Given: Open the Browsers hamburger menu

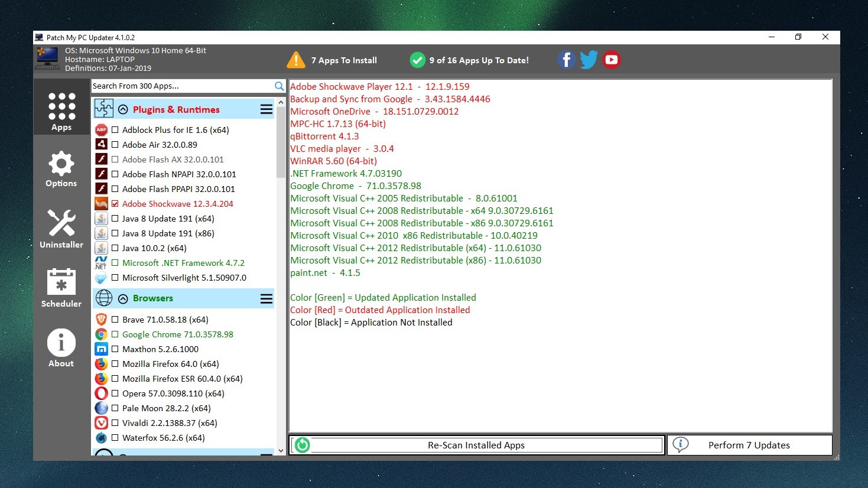Looking at the screenshot, I should coord(266,298).
